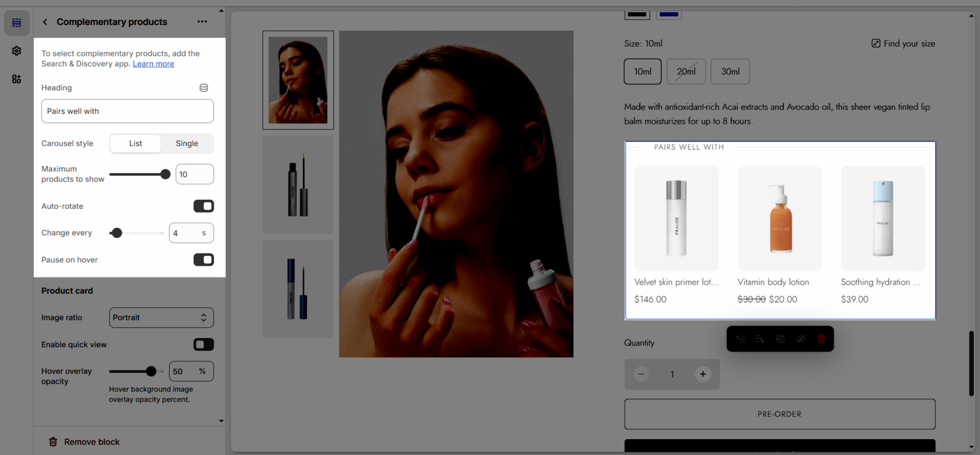Move block up using floating toolbar icon
This screenshot has height=455, width=980.
[x=741, y=339]
